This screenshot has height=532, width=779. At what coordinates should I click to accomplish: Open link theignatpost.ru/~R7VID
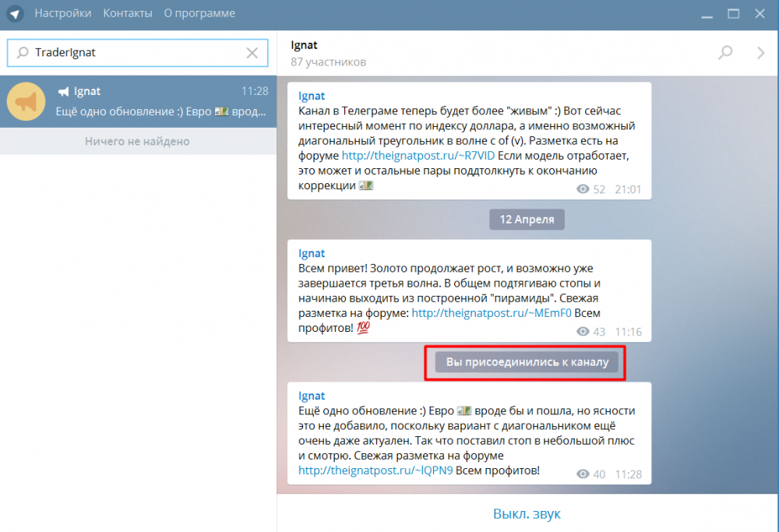418,156
